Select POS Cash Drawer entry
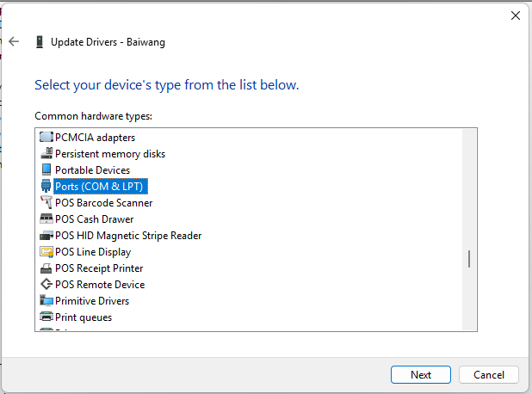 pyautogui.click(x=95, y=219)
